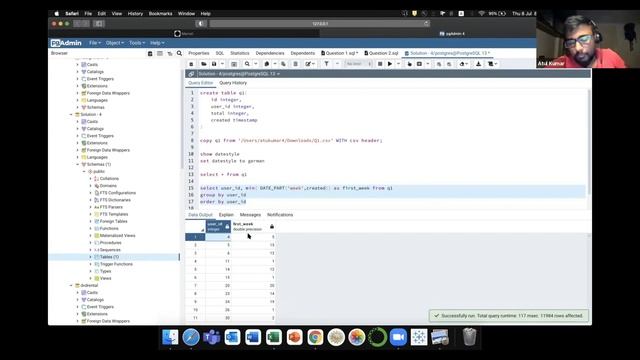Select row 1 number in results grid
This screenshot has height=360, width=640.
[195, 237]
